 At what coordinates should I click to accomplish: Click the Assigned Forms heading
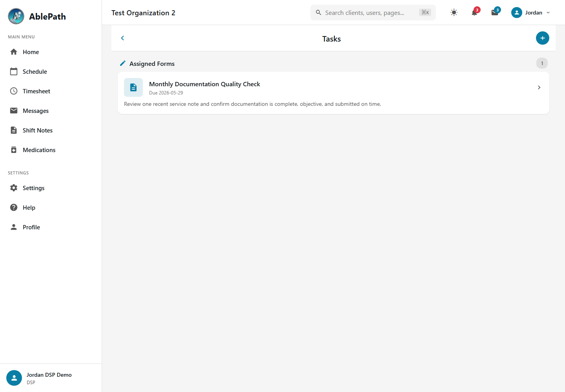coord(152,64)
